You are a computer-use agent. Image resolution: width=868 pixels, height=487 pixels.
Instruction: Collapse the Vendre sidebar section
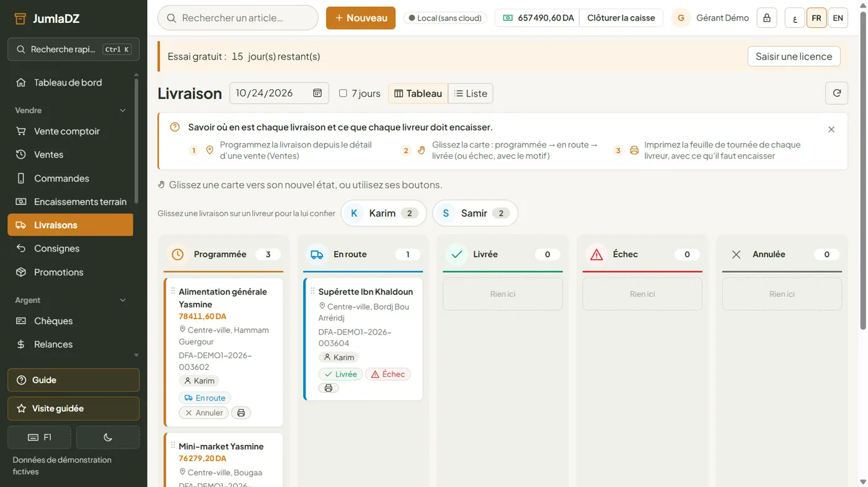coord(71,110)
